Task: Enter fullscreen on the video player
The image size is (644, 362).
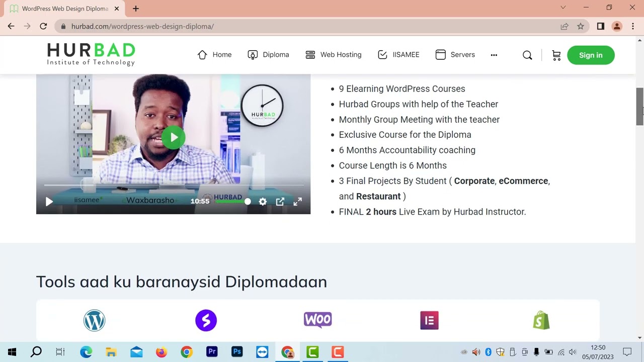Action: [298, 202]
